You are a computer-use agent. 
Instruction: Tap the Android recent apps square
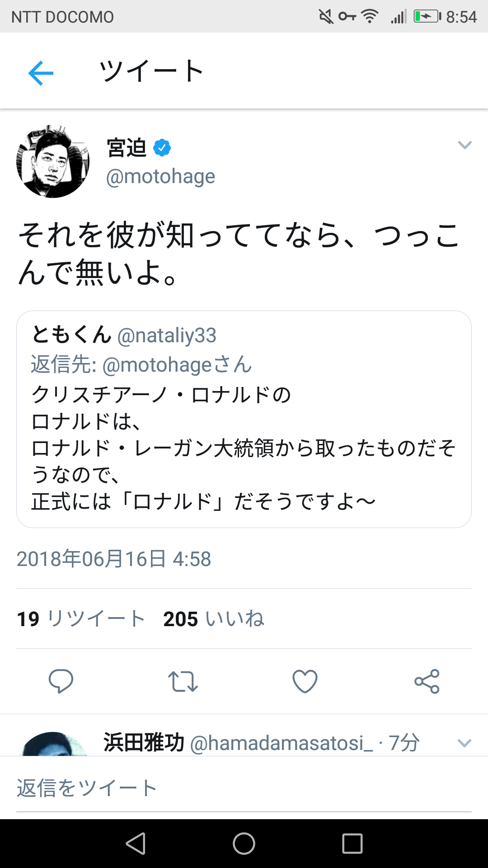[352, 844]
